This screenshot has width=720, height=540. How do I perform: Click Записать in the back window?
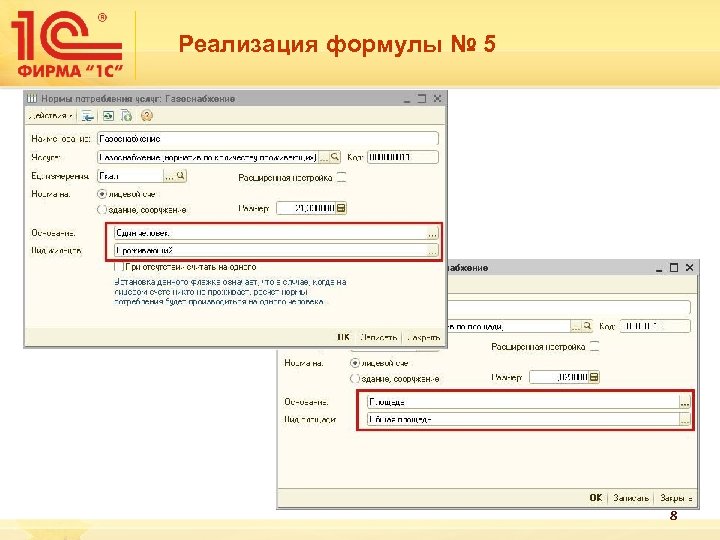click(631, 498)
